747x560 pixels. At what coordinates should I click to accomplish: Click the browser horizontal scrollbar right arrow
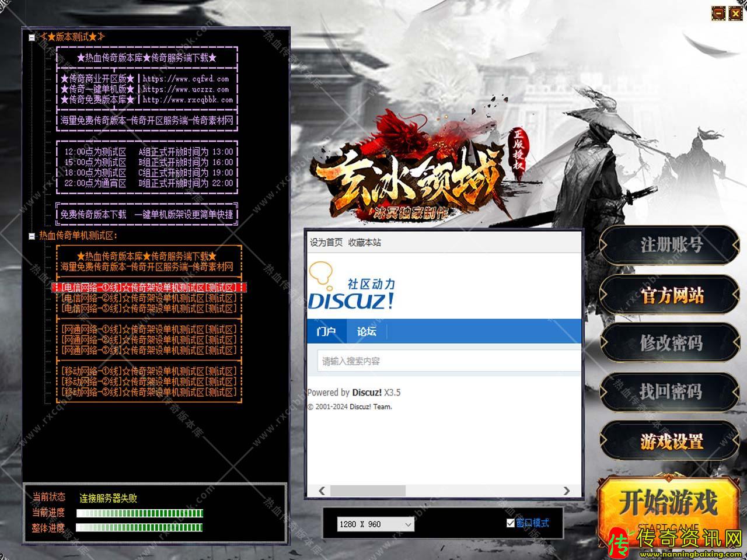[566, 491]
